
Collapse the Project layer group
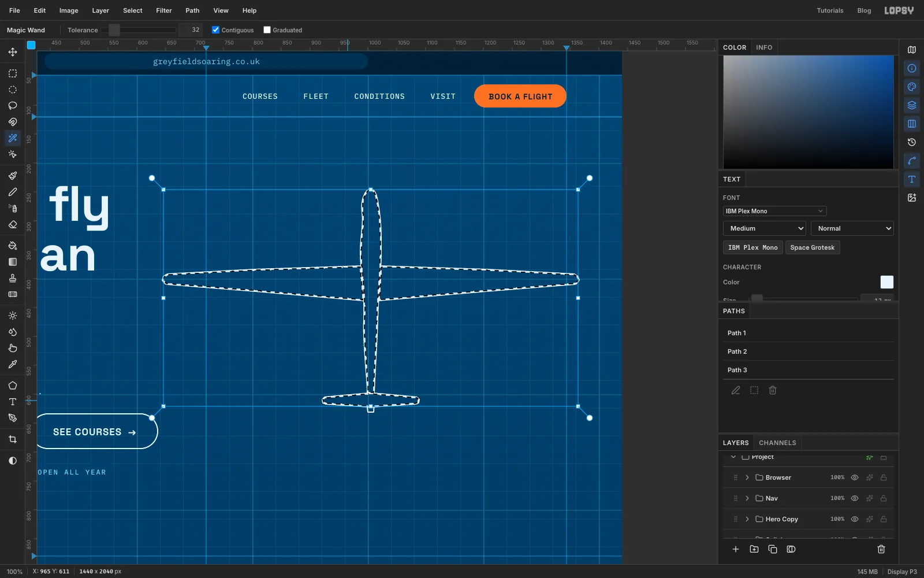733,457
